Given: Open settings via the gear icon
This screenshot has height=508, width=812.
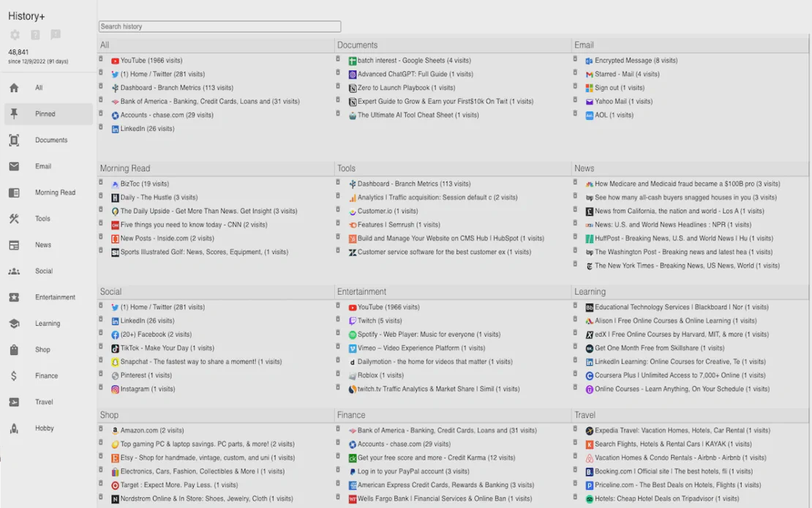Looking at the screenshot, I should 15,34.
